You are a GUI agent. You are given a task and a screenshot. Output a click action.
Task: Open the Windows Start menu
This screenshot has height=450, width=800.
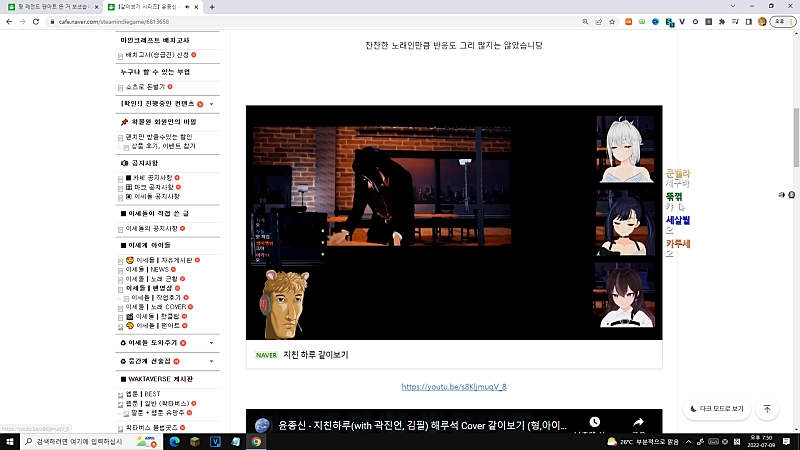click(x=9, y=441)
